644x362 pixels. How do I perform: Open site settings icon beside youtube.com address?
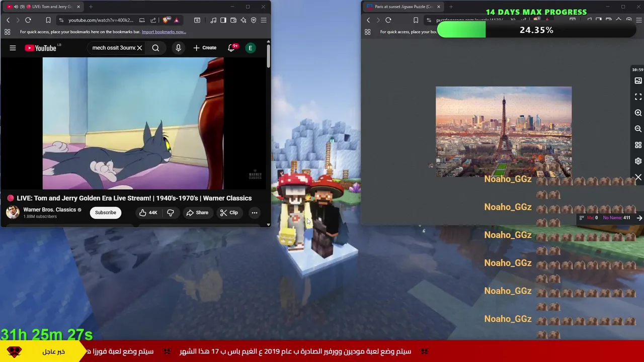pos(61,20)
